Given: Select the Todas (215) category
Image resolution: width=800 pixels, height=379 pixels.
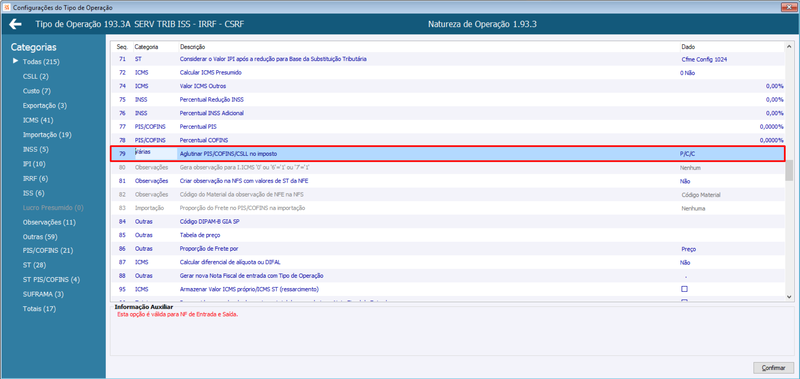Looking at the screenshot, I should [41, 62].
